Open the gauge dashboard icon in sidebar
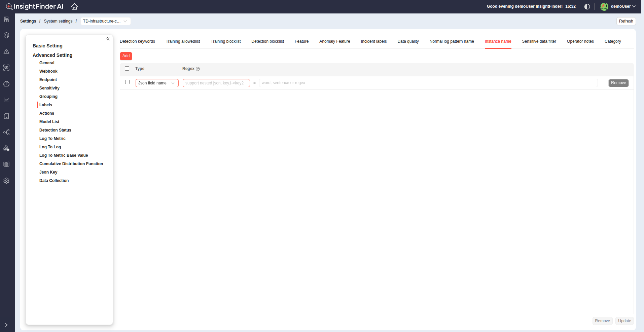 pos(6,84)
